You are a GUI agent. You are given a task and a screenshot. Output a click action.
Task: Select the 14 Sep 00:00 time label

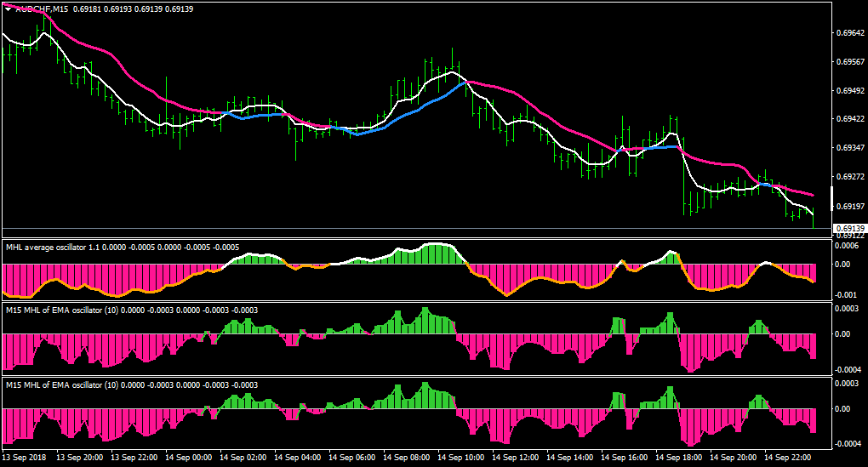pyautogui.click(x=188, y=458)
